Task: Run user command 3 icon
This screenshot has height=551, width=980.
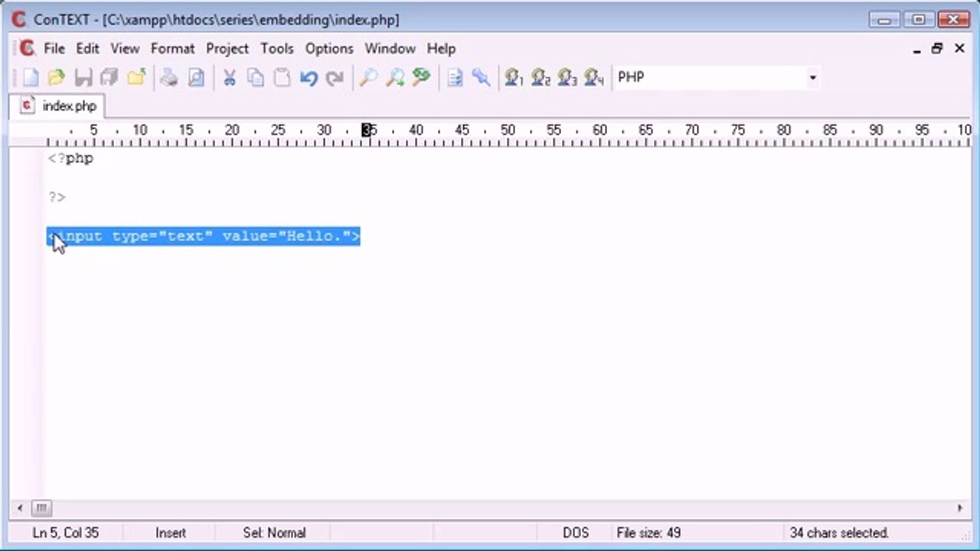Action: tap(567, 77)
